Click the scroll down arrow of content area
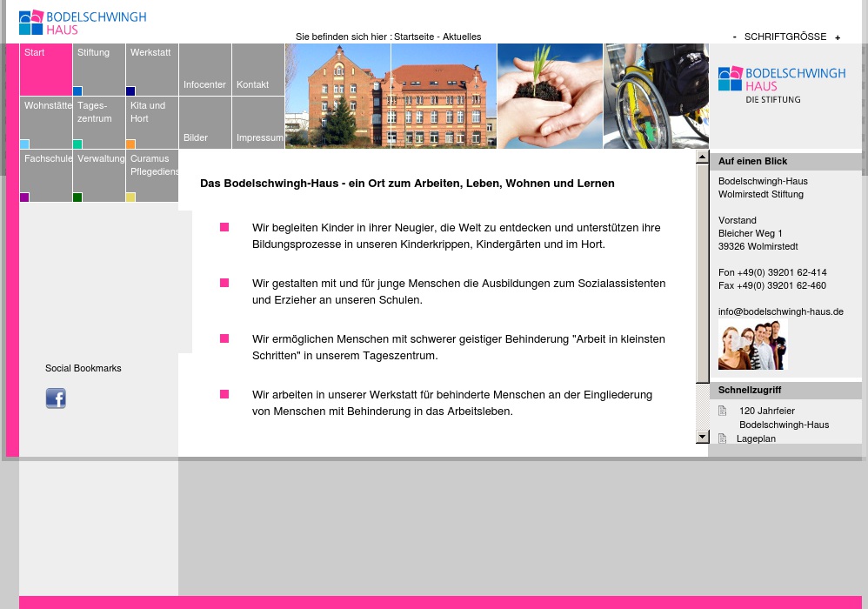This screenshot has height=609, width=868. [x=703, y=436]
